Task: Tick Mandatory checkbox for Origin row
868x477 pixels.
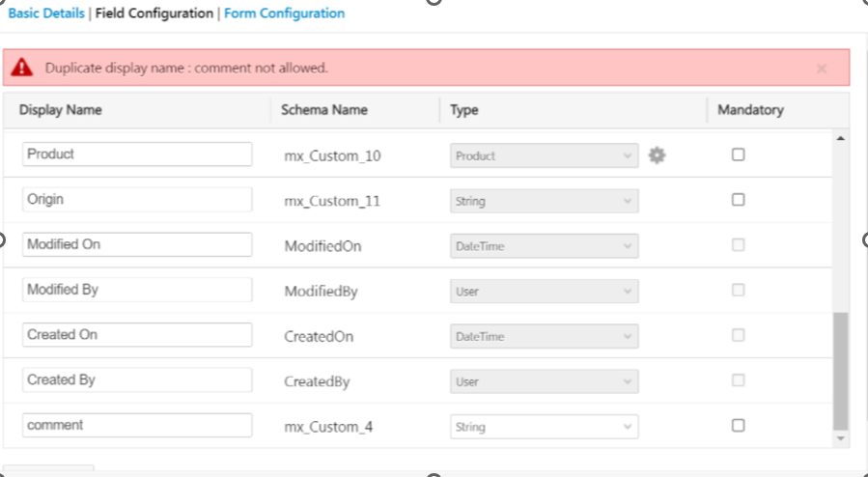Action: [x=738, y=200]
